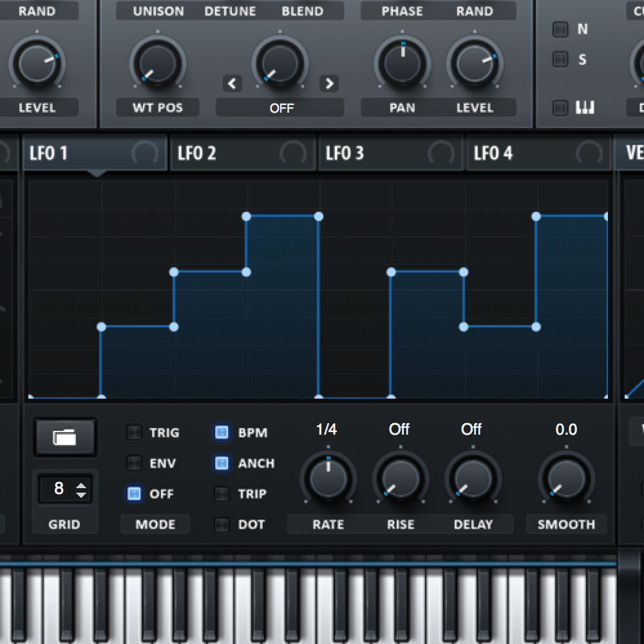Screen dimensions: 644x644
Task: Click the Off value above RISE
Action: 399,429
